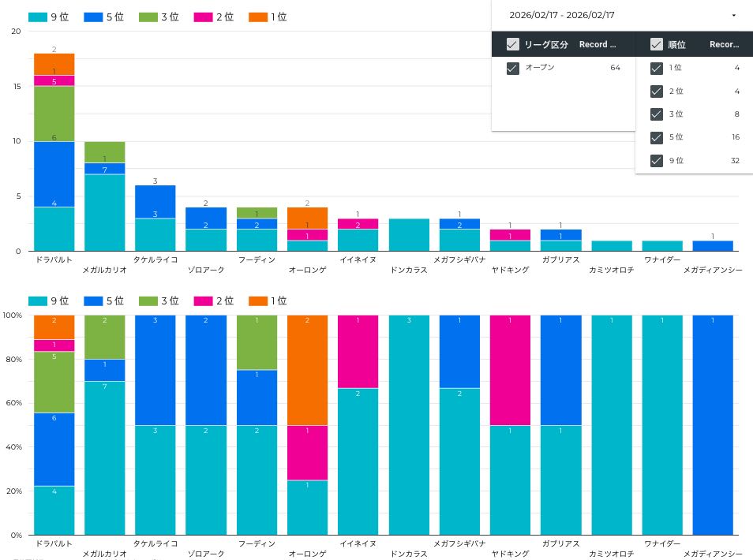Toggle the 順位 select-all header checkbox

[x=656, y=44]
